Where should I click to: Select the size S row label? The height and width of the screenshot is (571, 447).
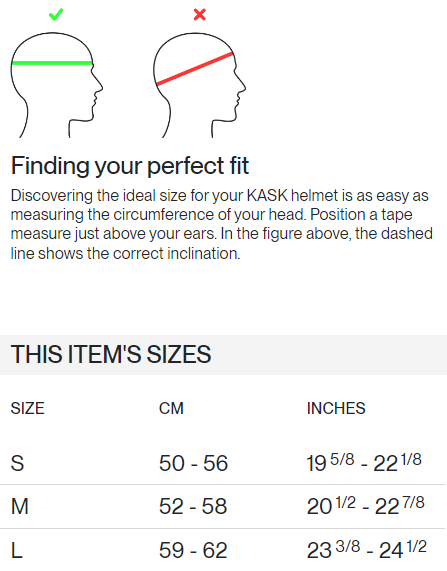click(17, 463)
